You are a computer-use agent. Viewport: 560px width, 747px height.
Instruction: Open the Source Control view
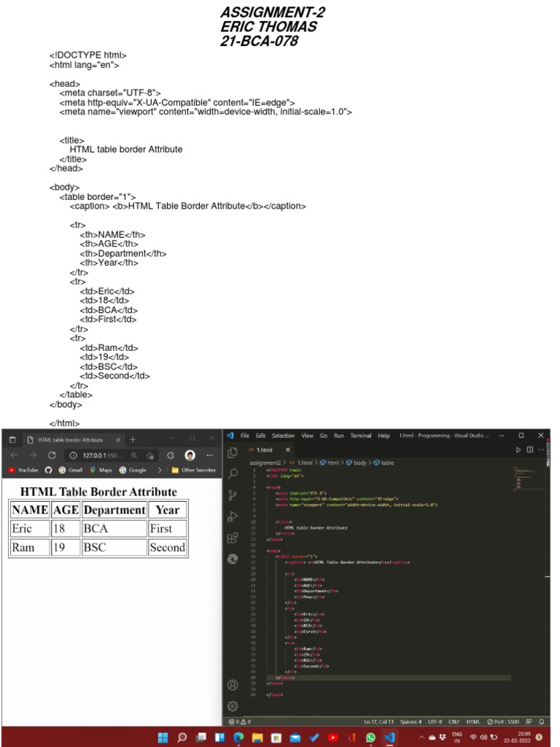point(233,495)
